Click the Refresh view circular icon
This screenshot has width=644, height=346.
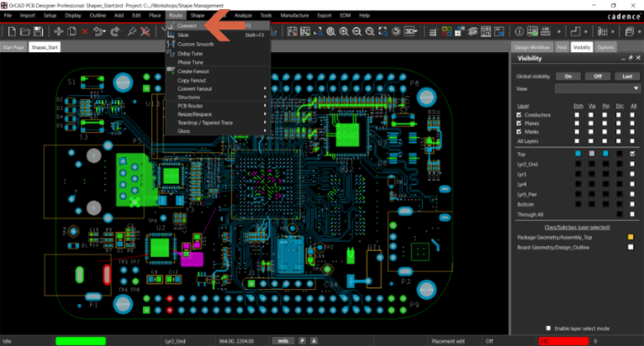pos(396,31)
